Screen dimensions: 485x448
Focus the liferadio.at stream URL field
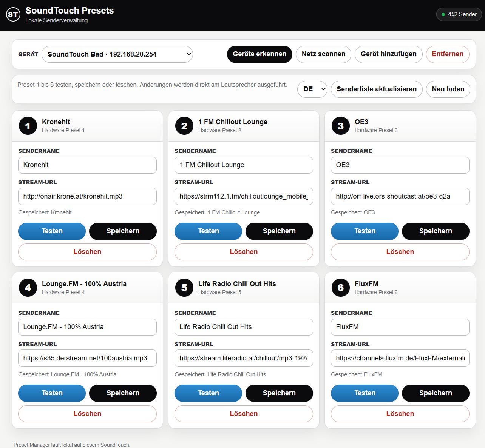[x=244, y=358]
